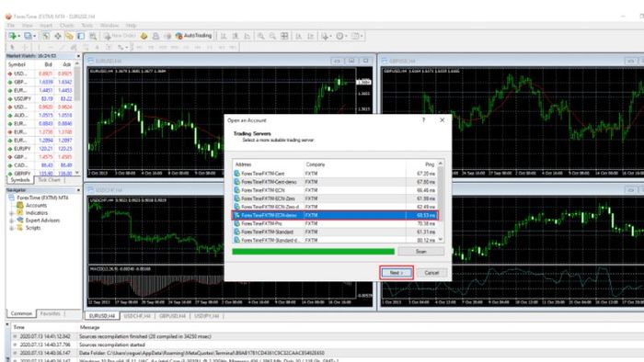Image resolution: width=644 pixels, height=362 pixels.
Task: Switch chart to bar chart icon
Action: tap(224, 36)
